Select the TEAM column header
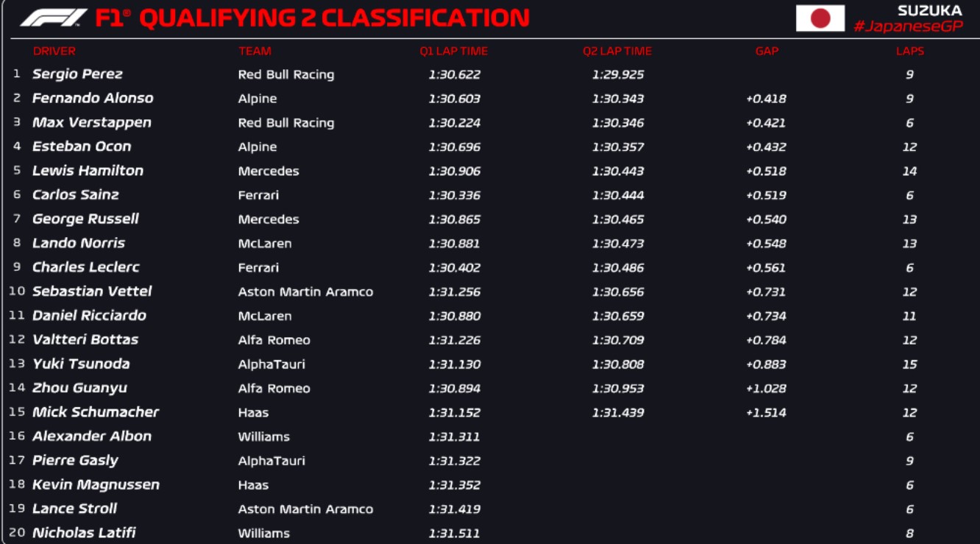980x544 pixels. (255, 51)
